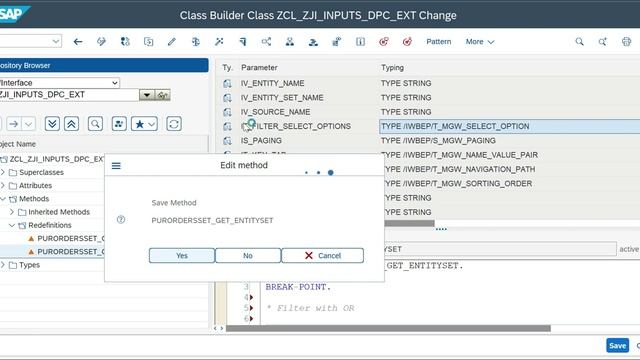640x360 pixels.
Task: Click the '* Filter with OR' comment line
Action: click(x=310, y=308)
